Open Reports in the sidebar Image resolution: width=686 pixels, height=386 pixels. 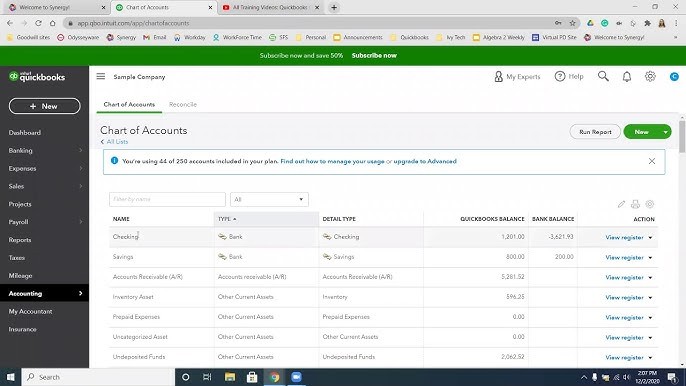point(20,240)
